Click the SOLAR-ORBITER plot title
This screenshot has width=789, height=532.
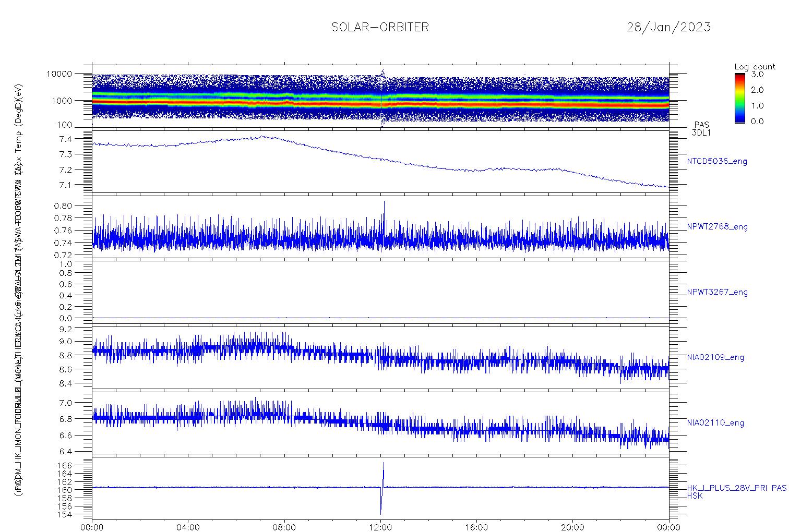click(380, 27)
